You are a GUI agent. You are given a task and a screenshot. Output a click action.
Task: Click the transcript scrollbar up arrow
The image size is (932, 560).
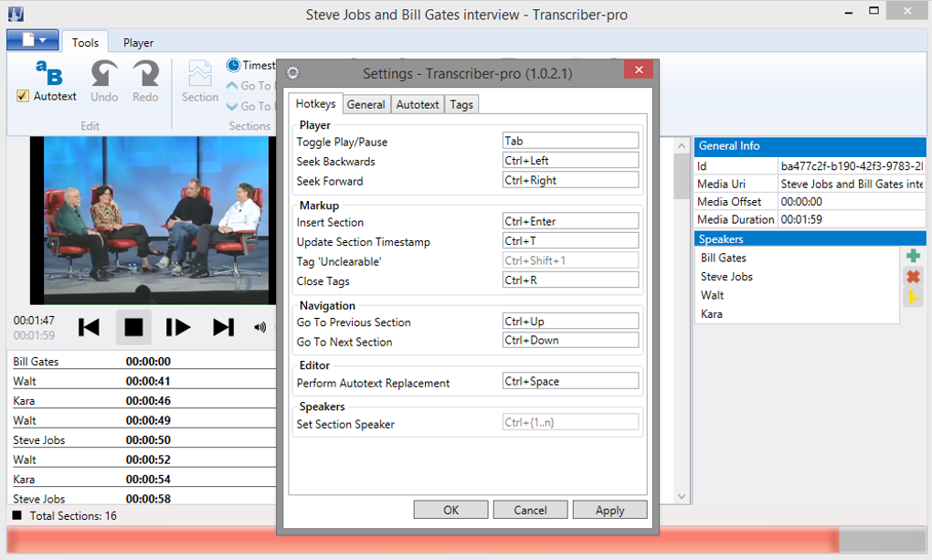[681, 145]
